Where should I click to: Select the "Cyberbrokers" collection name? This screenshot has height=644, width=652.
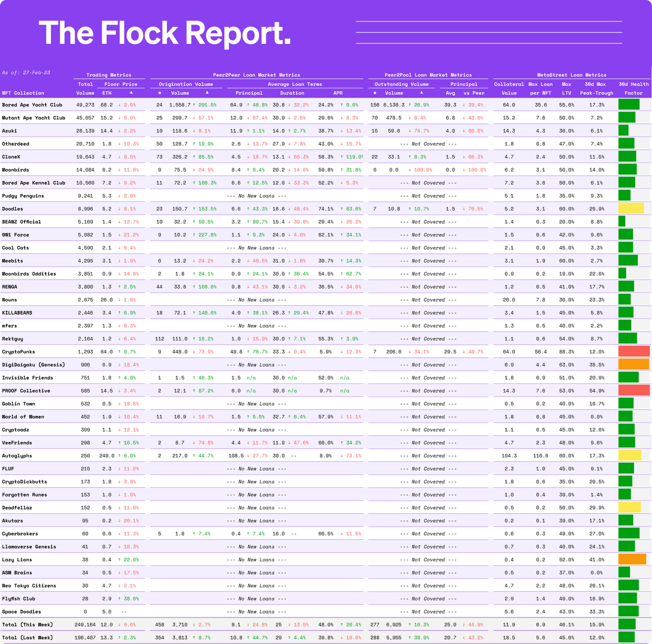(20, 534)
